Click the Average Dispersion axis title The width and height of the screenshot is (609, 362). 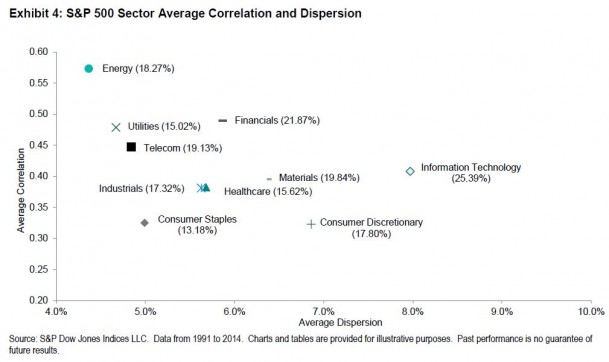(x=340, y=322)
